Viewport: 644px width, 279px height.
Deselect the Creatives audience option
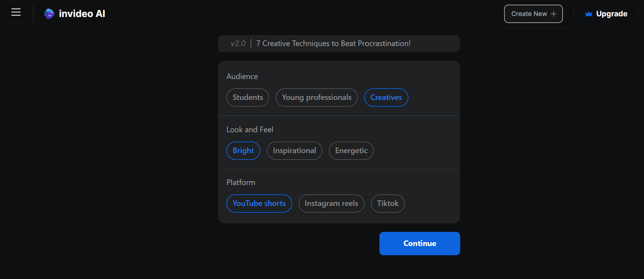(x=386, y=97)
